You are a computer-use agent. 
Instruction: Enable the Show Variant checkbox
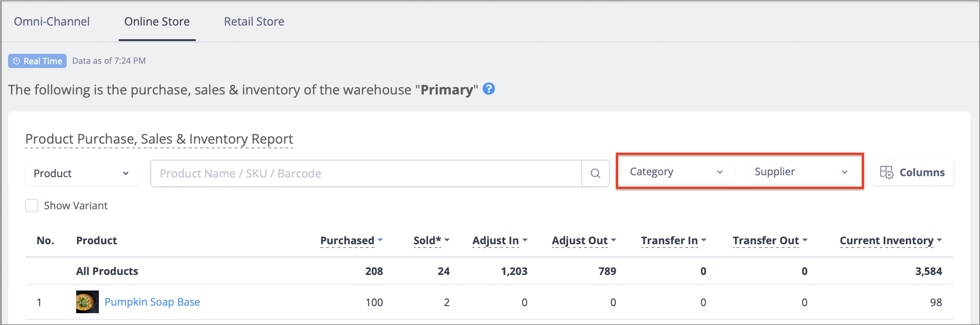(32, 205)
